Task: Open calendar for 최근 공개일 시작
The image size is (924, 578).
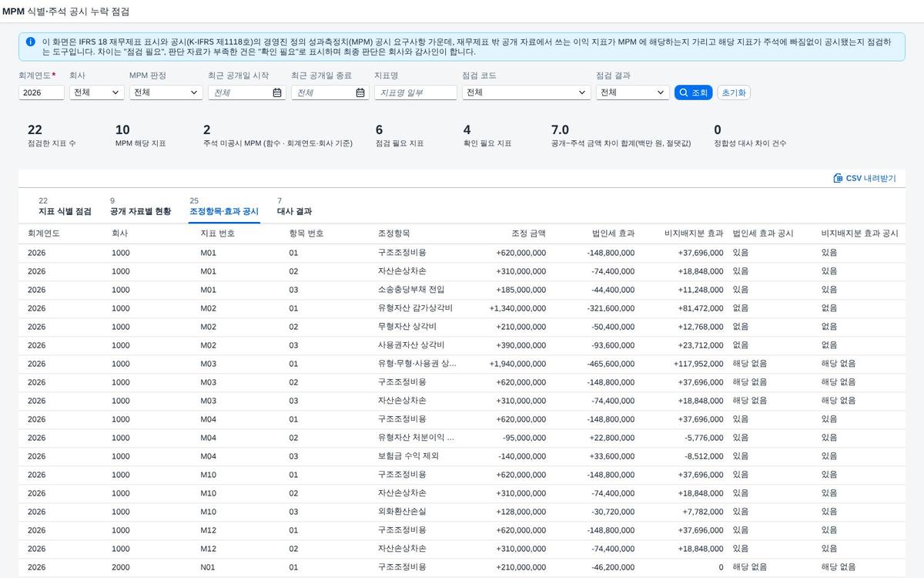Action: (277, 92)
